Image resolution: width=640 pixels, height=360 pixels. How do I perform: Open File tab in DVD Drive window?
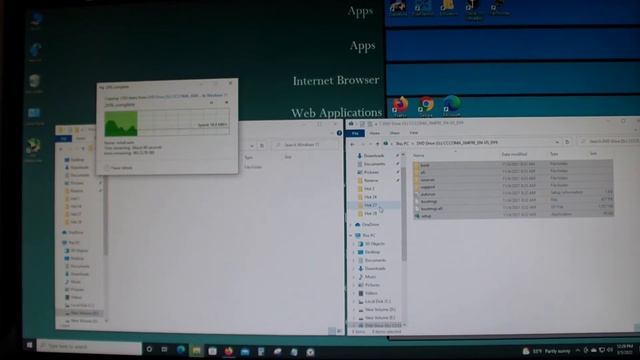click(x=355, y=133)
